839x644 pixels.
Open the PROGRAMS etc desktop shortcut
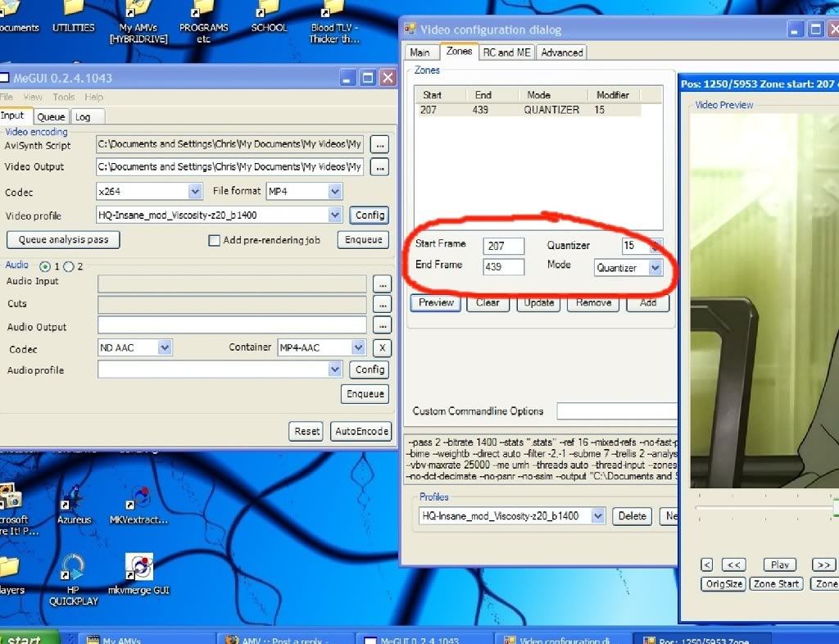click(x=203, y=22)
